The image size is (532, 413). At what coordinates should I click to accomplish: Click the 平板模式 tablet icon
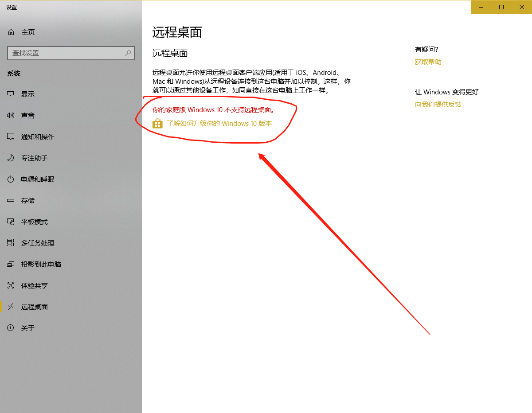tap(11, 222)
